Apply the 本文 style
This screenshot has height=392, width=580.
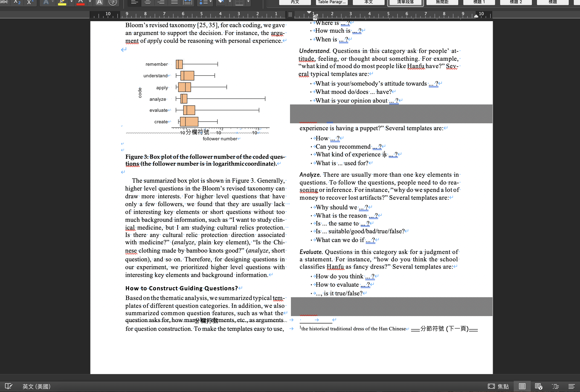[x=368, y=2]
